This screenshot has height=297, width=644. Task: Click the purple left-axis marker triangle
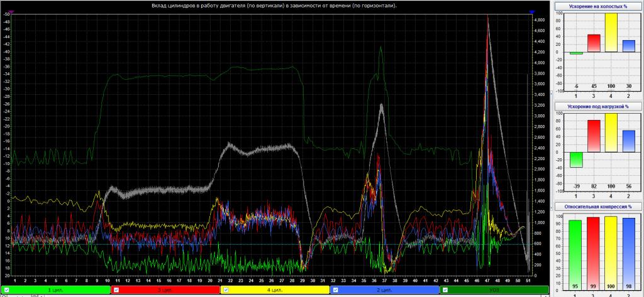tap(11, 13)
